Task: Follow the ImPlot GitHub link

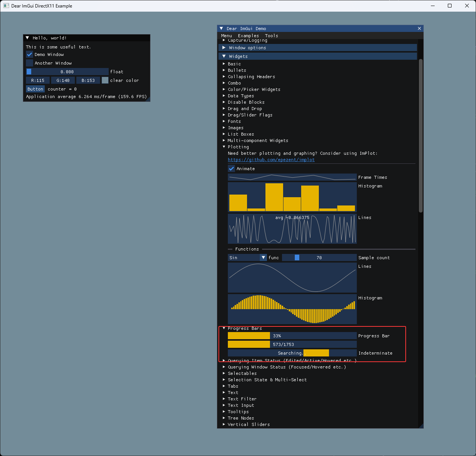Action: [x=271, y=160]
